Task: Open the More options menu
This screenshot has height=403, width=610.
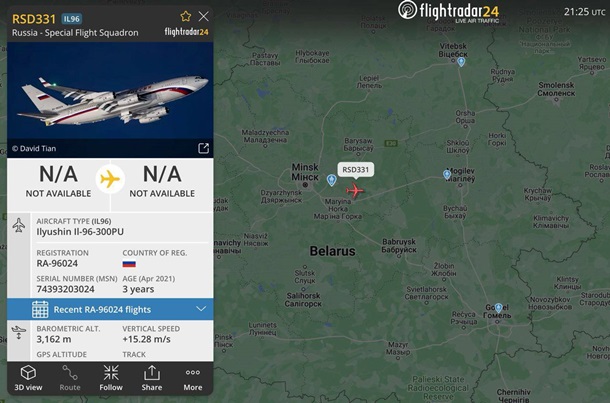Action: click(193, 378)
